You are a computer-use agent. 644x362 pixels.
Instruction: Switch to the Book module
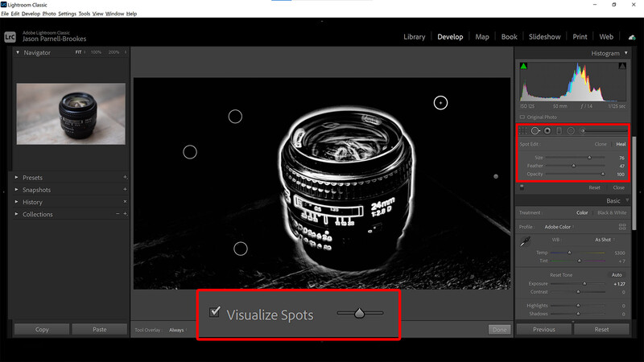(x=509, y=37)
